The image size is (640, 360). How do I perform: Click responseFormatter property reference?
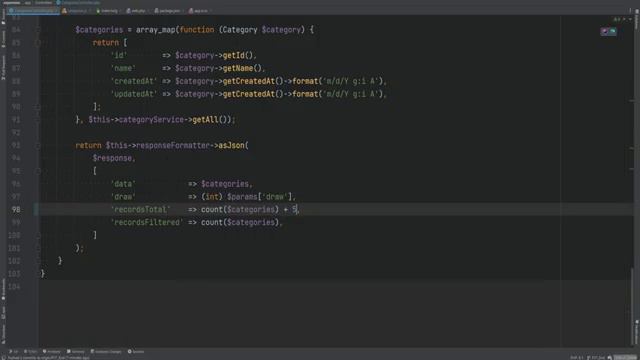click(x=173, y=145)
